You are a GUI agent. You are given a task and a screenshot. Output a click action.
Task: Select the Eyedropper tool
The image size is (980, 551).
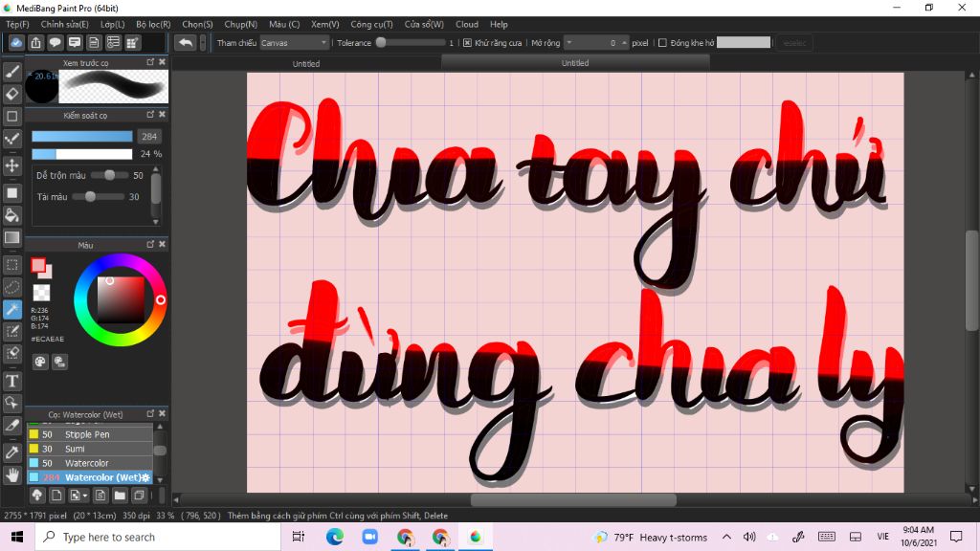[x=11, y=452]
